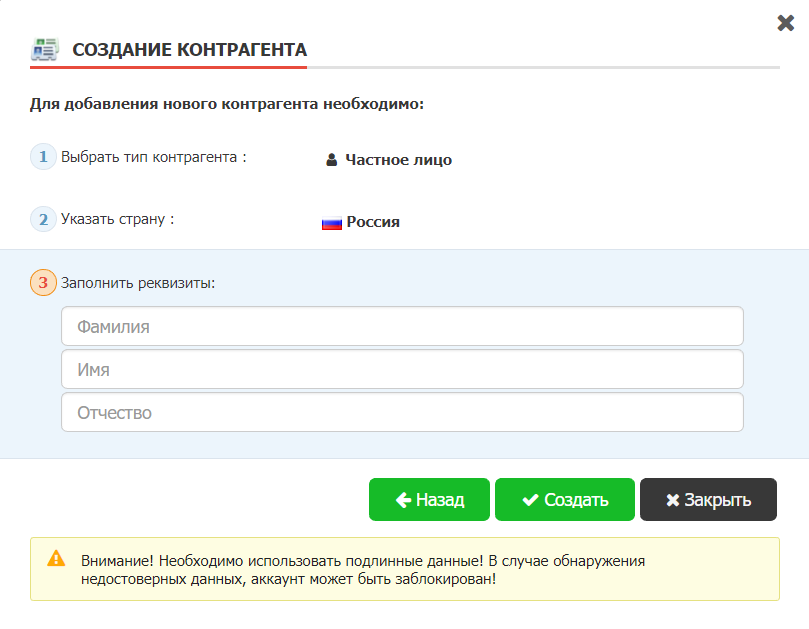This screenshot has height=629, width=809.
Task: Focus the Имя input field
Action: click(402, 369)
